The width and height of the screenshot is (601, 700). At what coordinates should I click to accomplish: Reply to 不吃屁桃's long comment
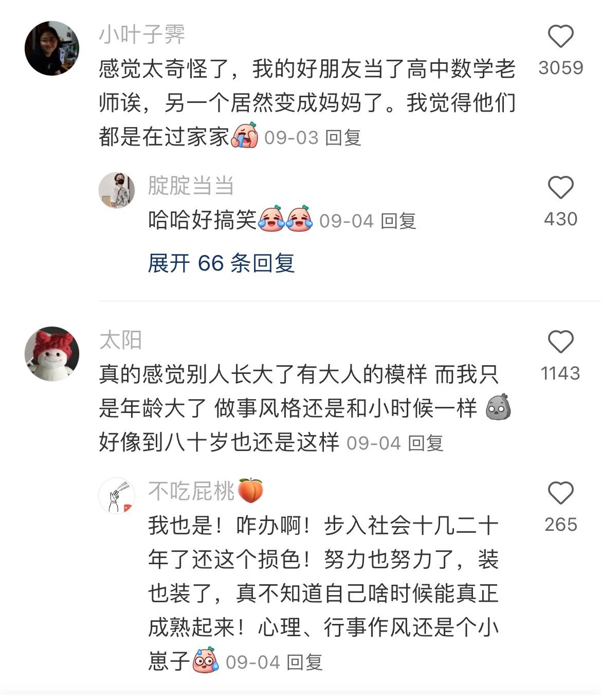(304, 662)
